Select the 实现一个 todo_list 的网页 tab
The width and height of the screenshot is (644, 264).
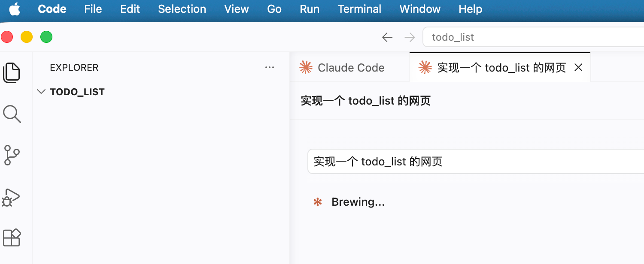[x=500, y=67]
